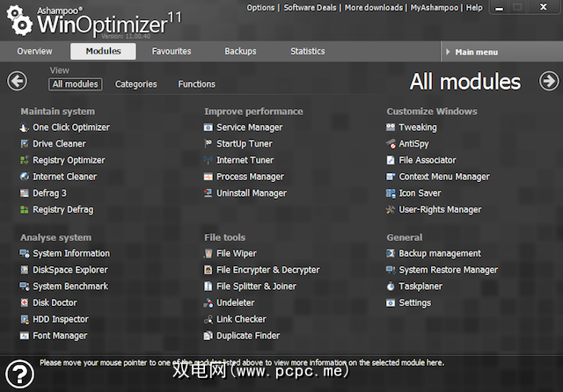Open Options in the top bar
The image size is (563, 392).
(260, 8)
